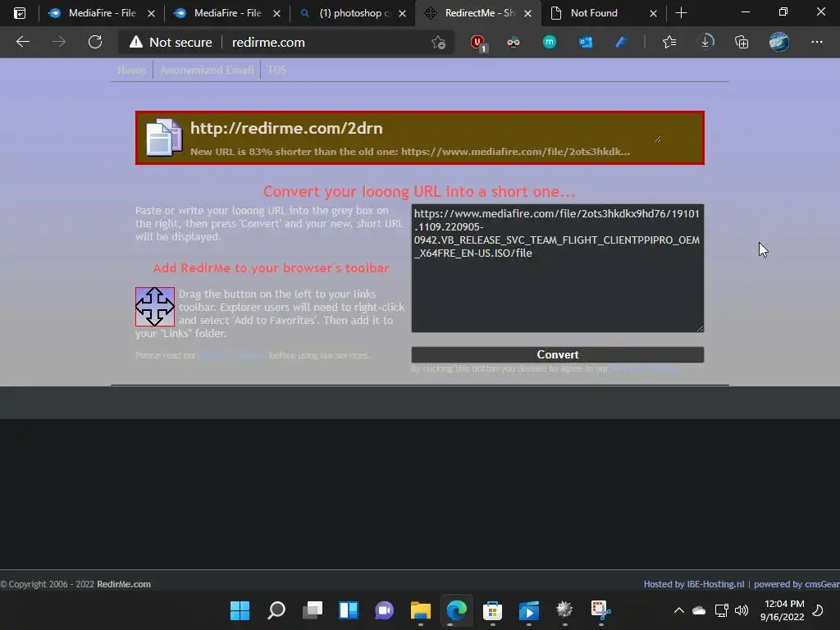This screenshot has width=840, height=630.
Task: Expand the hidden system tray icons
Action: tap(678, 610)
